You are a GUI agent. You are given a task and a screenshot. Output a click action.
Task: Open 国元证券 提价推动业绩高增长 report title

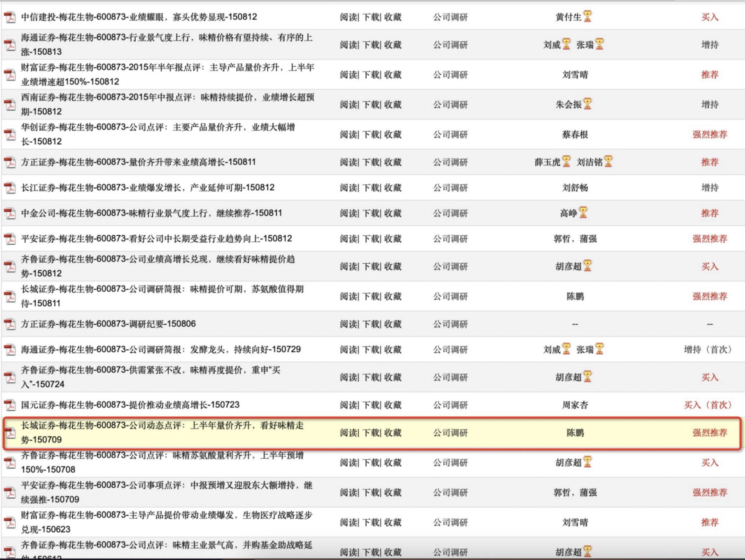click(x=130, y=405)
